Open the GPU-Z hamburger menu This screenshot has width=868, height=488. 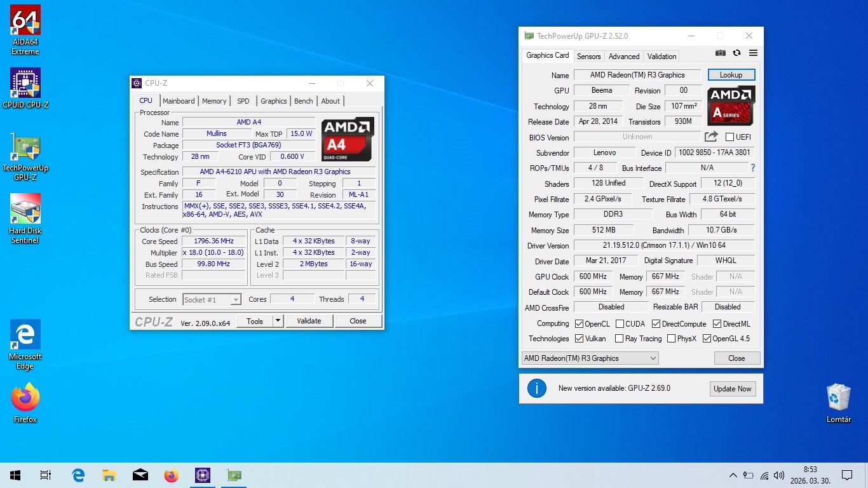point(753,53)
